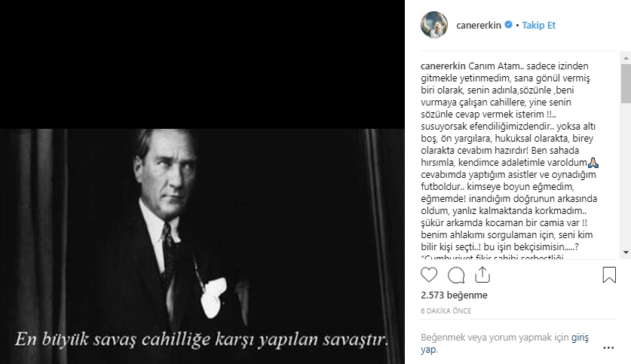Viewport: 631px width, 364px height.
Task: Open canererkin username in the caption
Action: coord(443,66)
